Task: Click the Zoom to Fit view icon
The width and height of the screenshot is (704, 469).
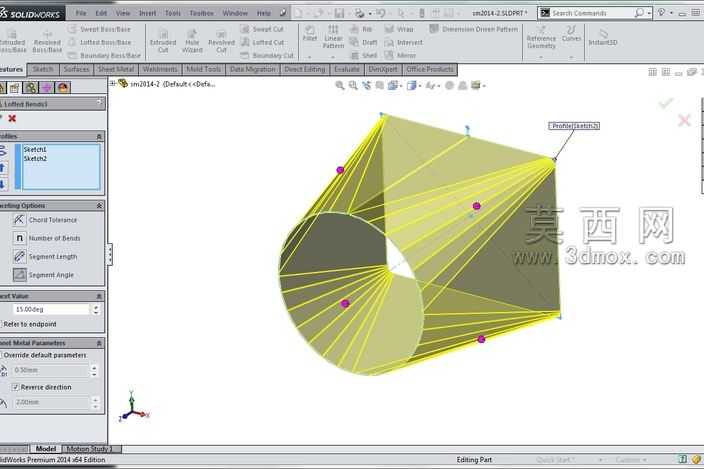Action: (340, 85)
